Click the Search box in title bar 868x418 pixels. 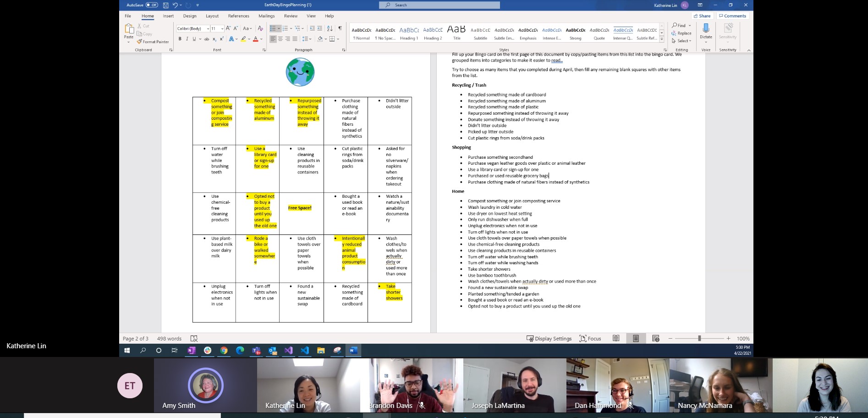pyautogui.click(x=439, y=5)
